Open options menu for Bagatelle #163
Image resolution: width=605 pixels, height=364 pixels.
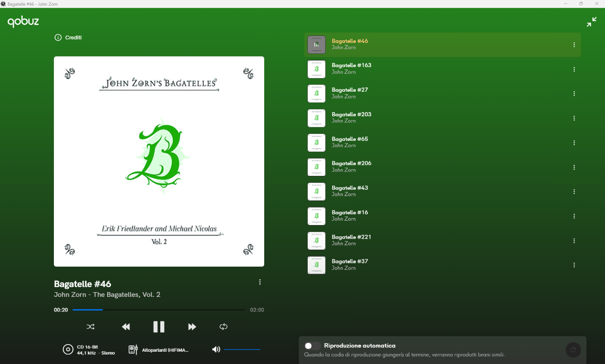574,69
